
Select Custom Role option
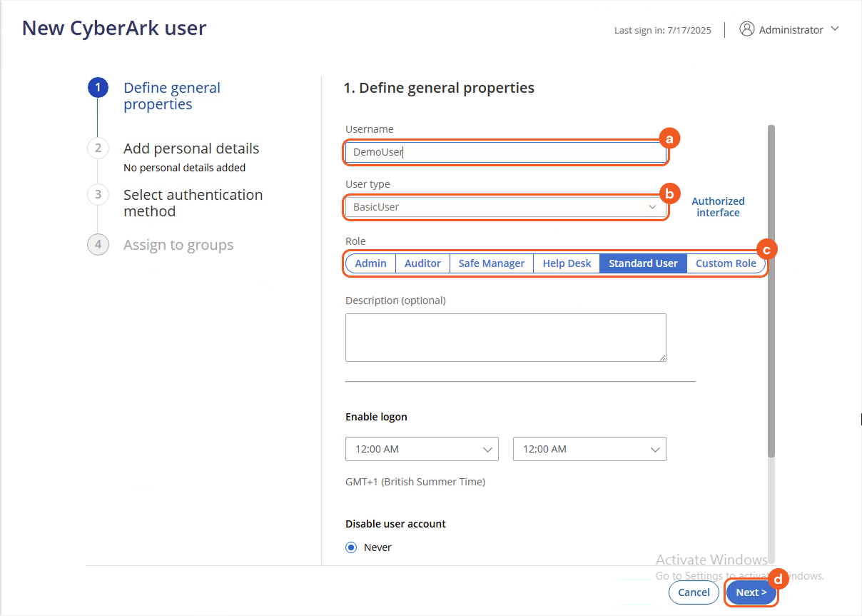coord(726,263)
